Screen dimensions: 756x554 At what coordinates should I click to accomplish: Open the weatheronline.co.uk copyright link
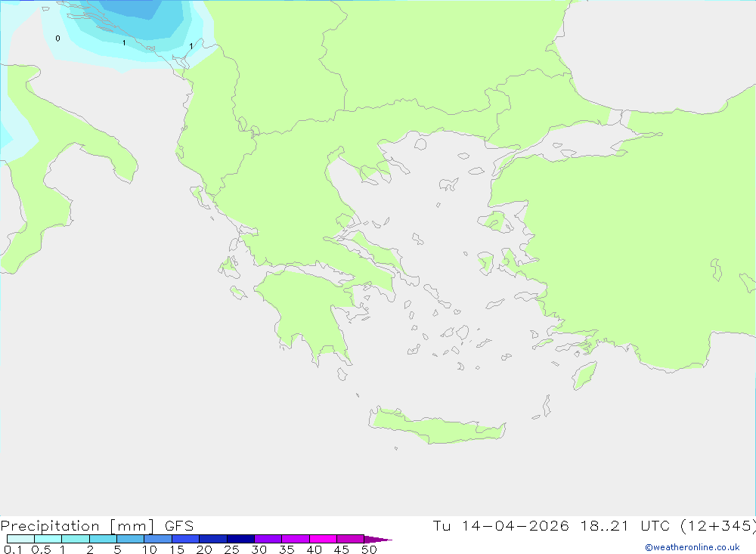coord(692,547)
